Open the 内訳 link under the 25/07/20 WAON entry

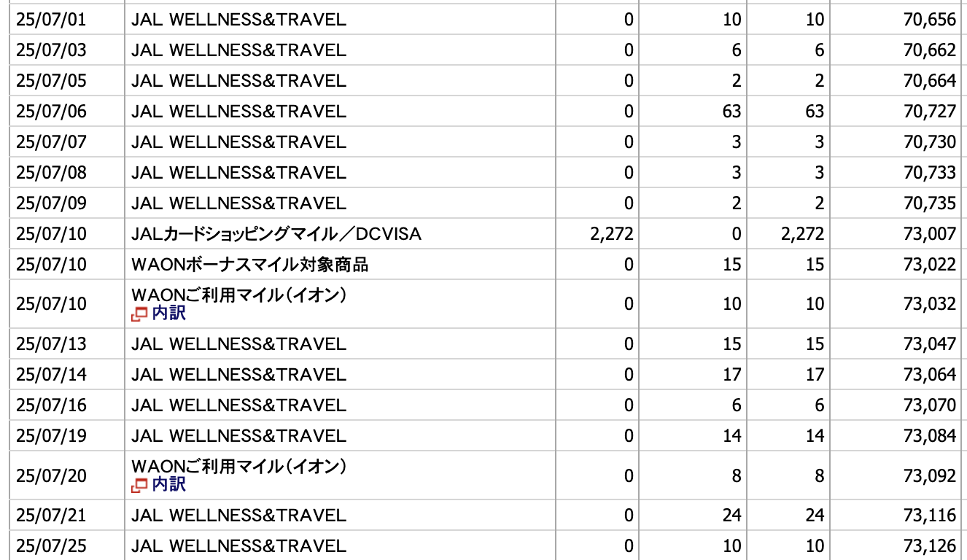point(168,485)
